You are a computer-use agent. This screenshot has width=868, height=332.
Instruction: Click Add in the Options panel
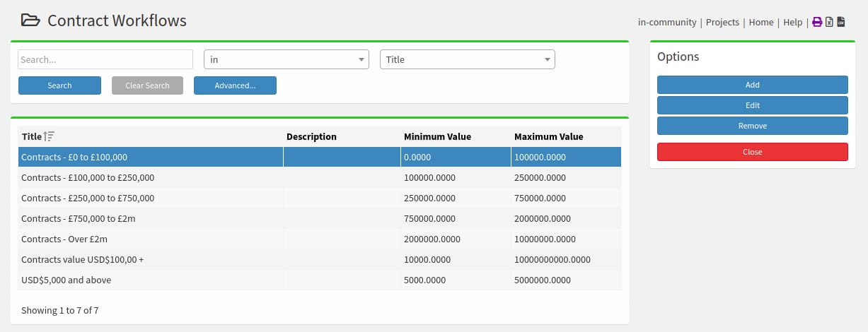tap(752, 85)
